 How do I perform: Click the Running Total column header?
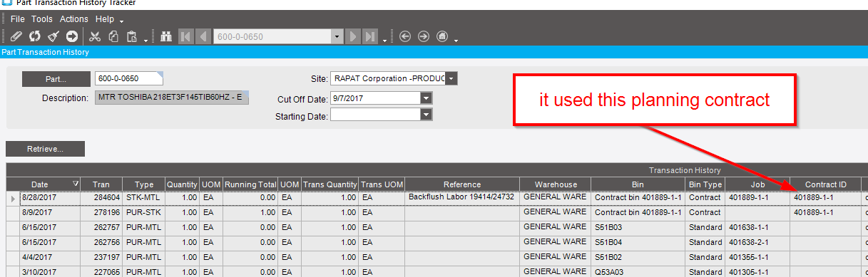tap(250, 184)
